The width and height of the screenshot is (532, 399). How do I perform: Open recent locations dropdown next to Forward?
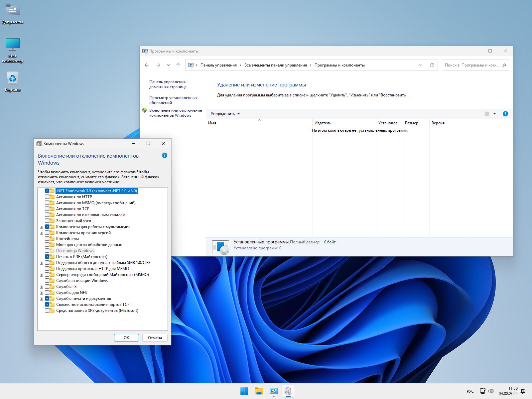pyautogui.click(x=168, y=65)
